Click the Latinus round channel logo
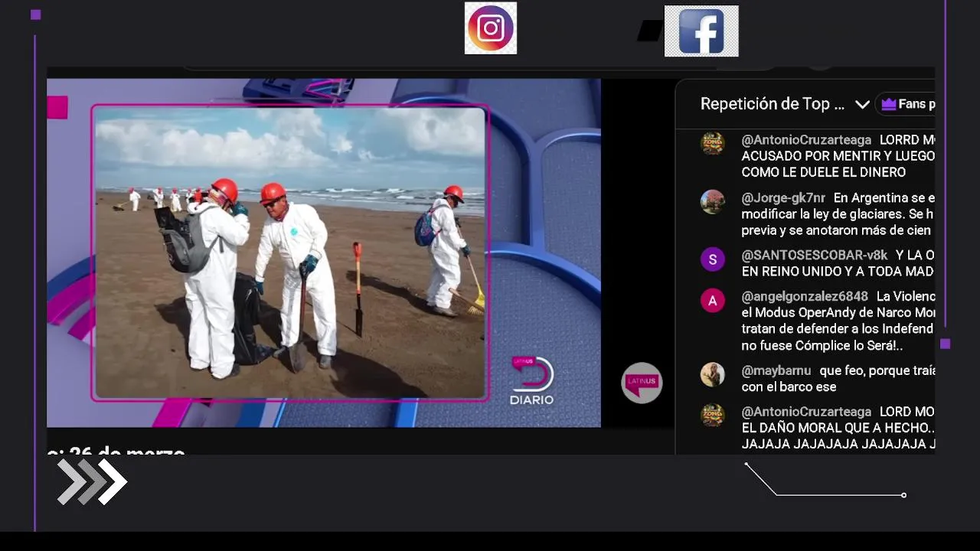Viewport: 980px width, 551px height. (x=642, y=383)
